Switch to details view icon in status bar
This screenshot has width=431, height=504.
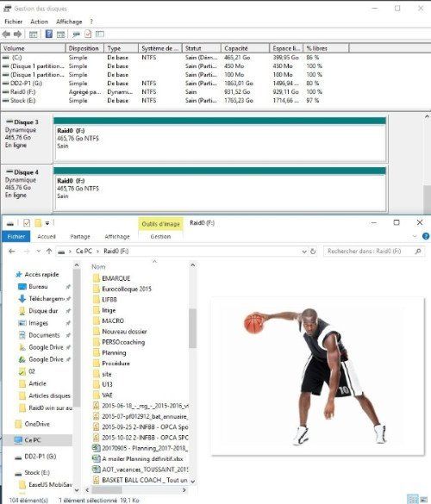click(x=412, y=500)
